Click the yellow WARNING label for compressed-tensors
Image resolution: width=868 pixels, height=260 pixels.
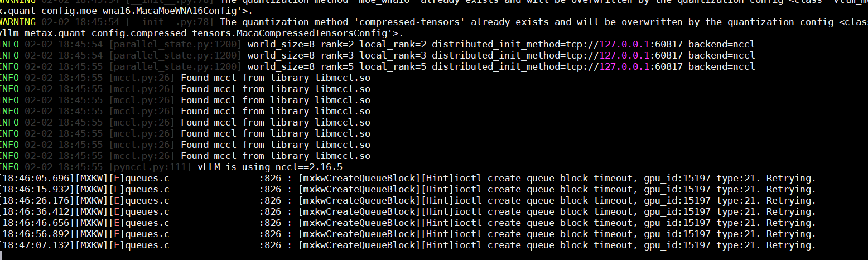point(18,22)
